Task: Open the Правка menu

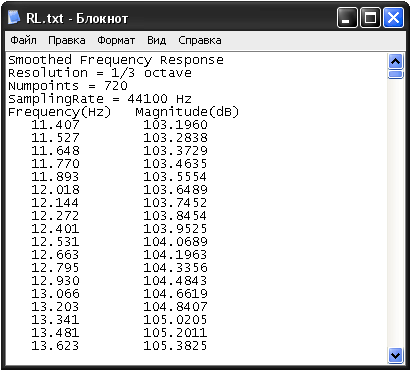Action: [x=67, y=40]
